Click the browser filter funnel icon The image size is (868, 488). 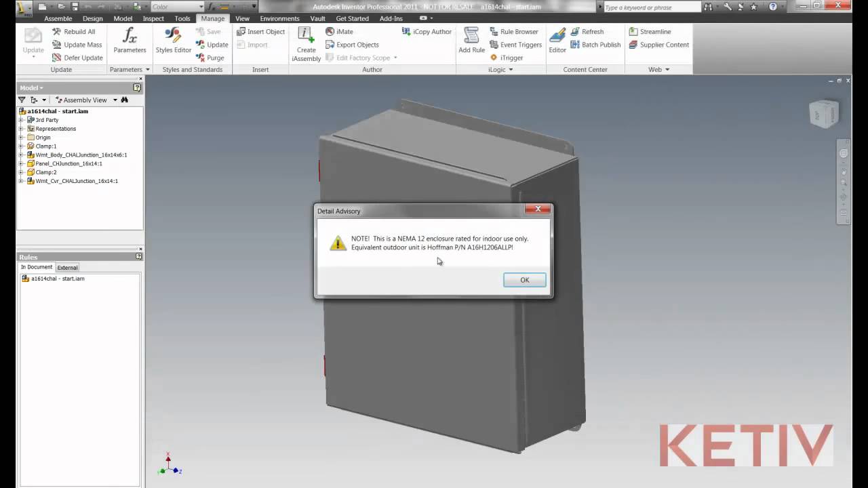(x=22, y=100)
